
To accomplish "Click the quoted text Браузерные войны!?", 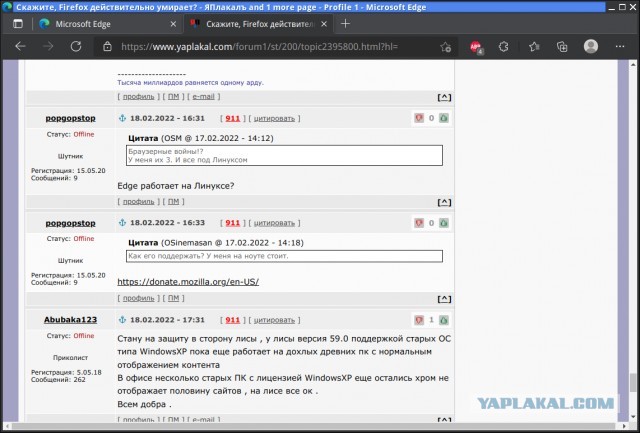I will tap(166, 151).
